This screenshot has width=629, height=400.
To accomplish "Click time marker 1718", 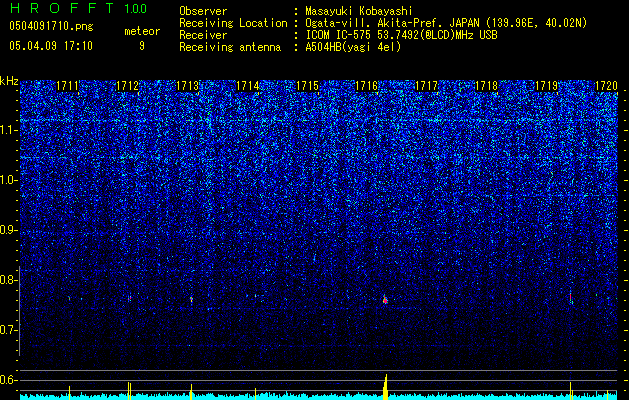I will [486, 86].
